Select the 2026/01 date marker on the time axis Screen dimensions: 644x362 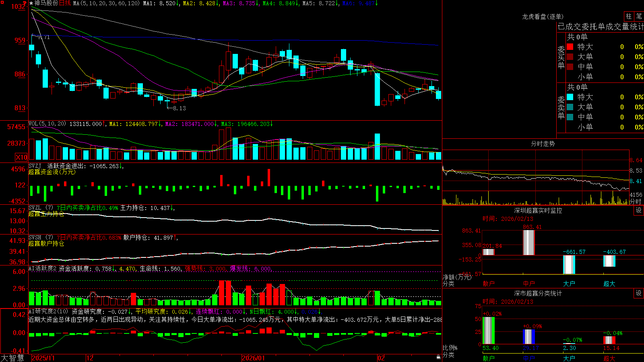(254, 358)
